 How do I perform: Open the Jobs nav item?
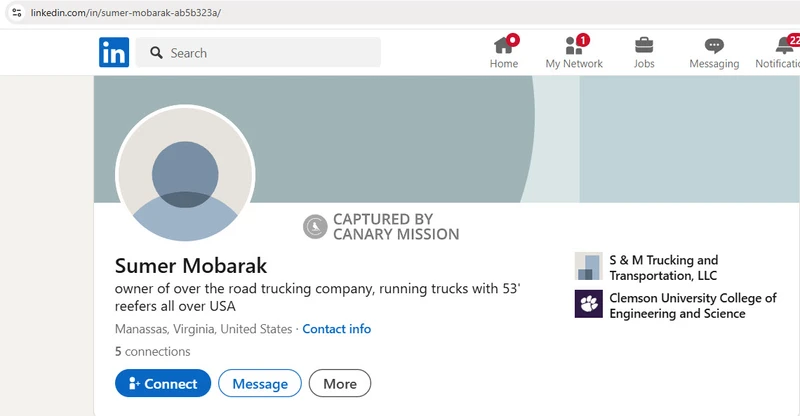coord(644,53)
